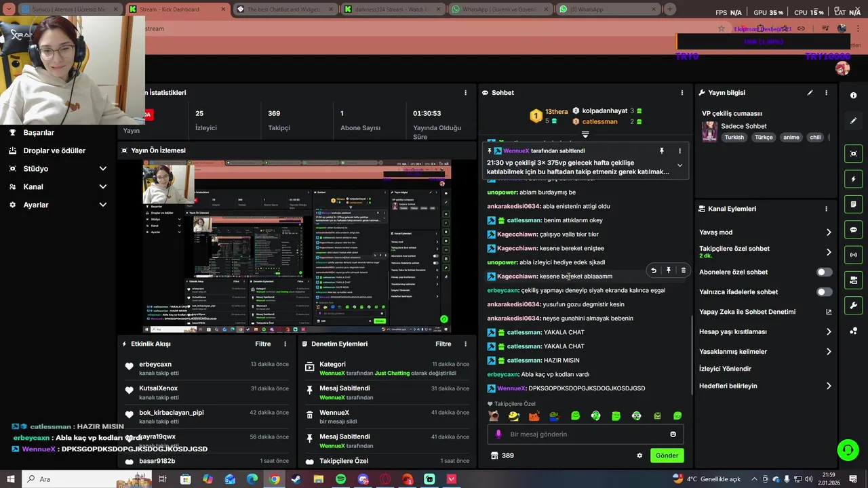Open Hesap yaşı kısıtlaması arrow
Screen dimensions: 868x488
828,332
